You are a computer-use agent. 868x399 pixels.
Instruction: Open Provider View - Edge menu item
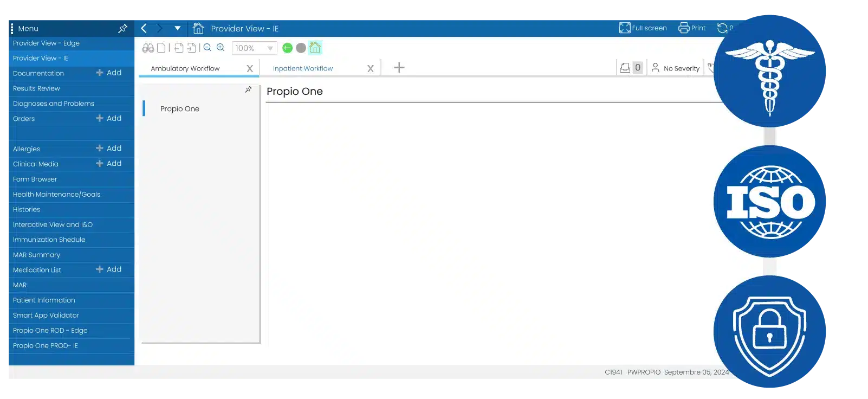72,43
